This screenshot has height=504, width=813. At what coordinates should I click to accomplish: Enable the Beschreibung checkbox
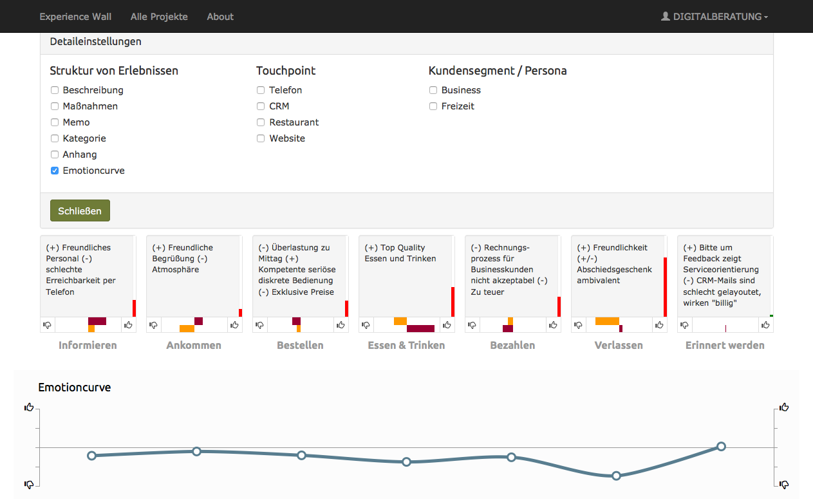pyautogui.click(x=55, y=90)
